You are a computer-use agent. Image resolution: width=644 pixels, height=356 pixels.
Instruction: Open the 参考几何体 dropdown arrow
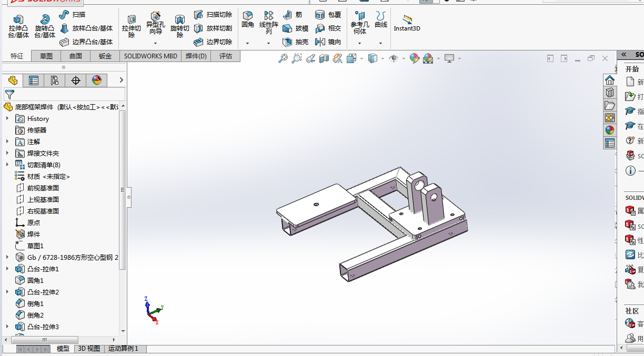pos(360,43)
